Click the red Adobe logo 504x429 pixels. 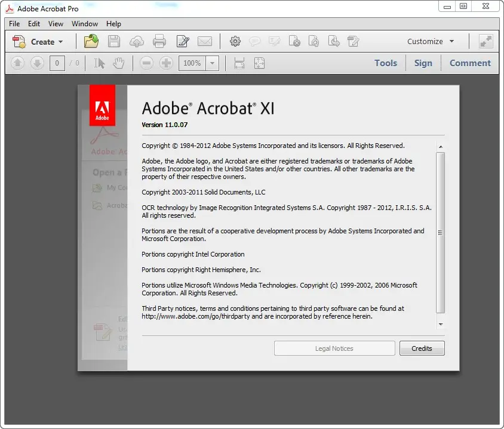[102, 106]
